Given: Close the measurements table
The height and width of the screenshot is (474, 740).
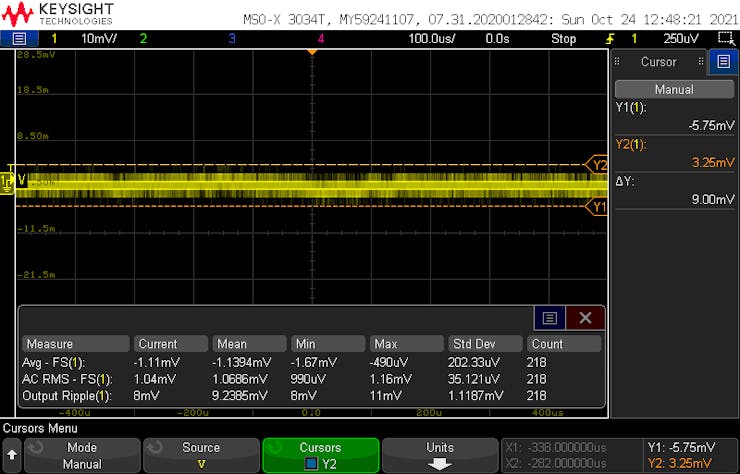Looking at the screenshot, I should 585,318.
